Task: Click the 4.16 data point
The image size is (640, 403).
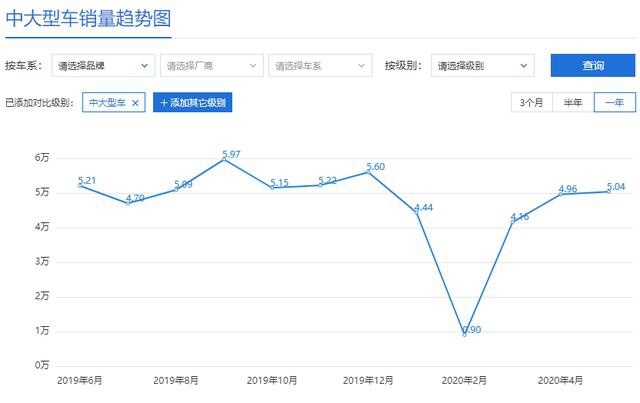Action: 512,221
